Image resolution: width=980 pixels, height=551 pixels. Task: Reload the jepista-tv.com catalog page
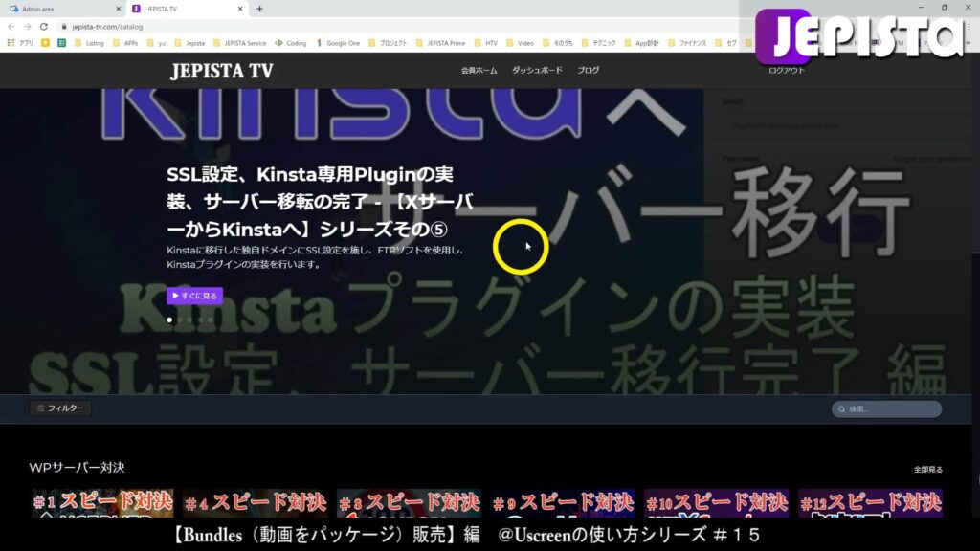(x=44, y=27)
